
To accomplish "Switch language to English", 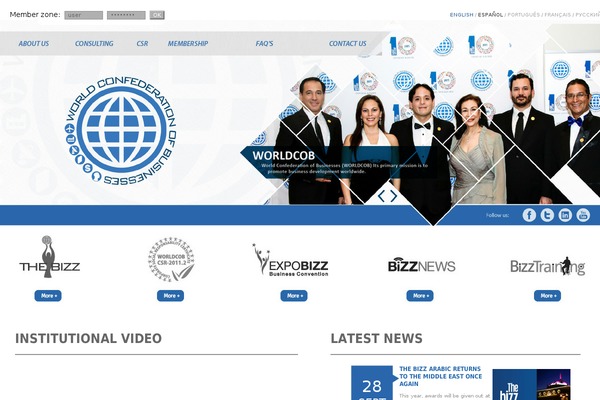I will point(461,15).
